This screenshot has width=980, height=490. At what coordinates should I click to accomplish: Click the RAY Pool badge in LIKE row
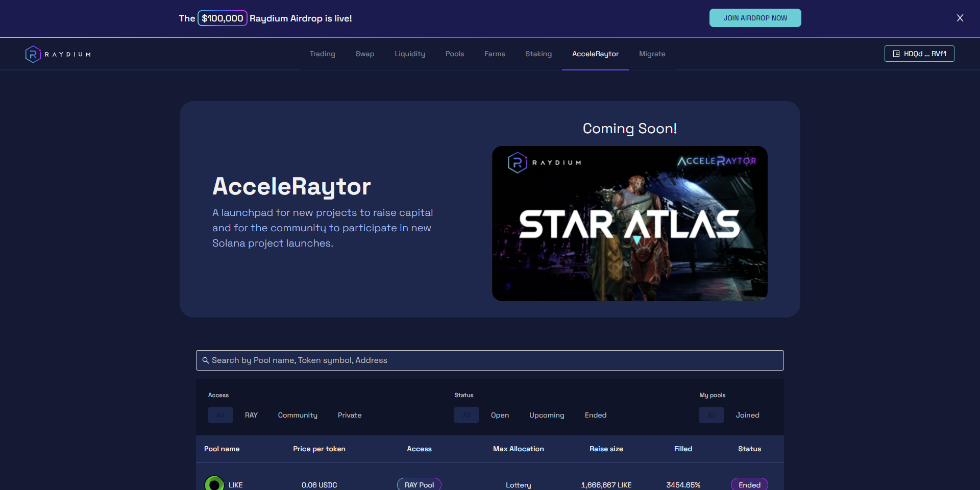tap(419, 484)
